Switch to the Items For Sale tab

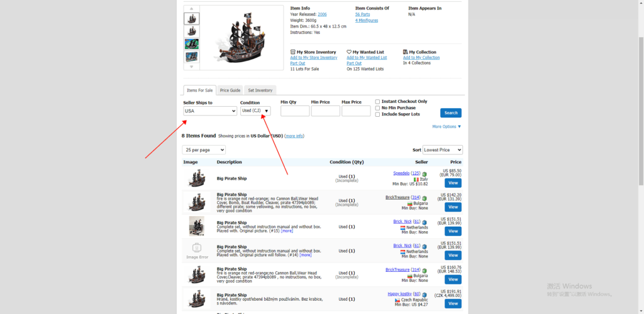point(200,90)
